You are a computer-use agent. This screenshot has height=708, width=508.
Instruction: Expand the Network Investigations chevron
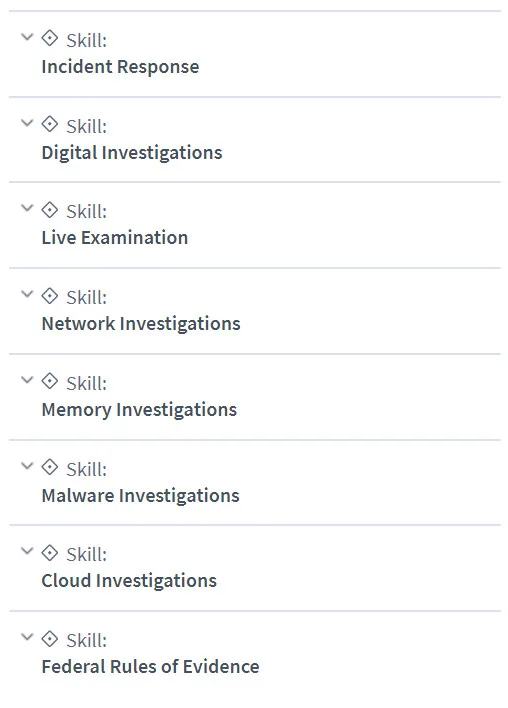tap(28, 294)
